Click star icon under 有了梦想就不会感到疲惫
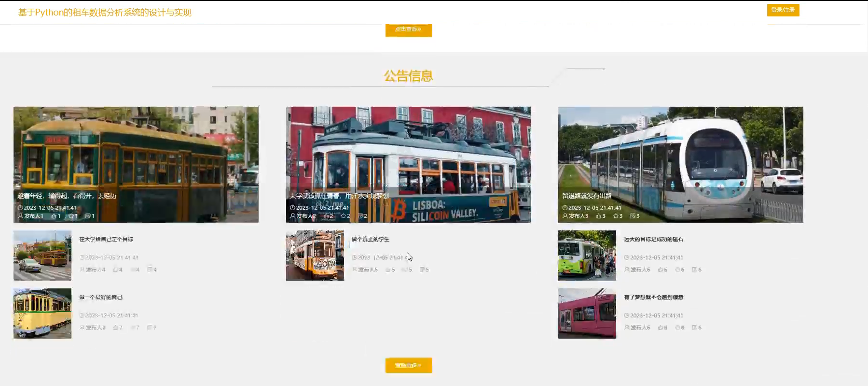The image size is (868, 386). pyautogui.click(x=677, y=328)
